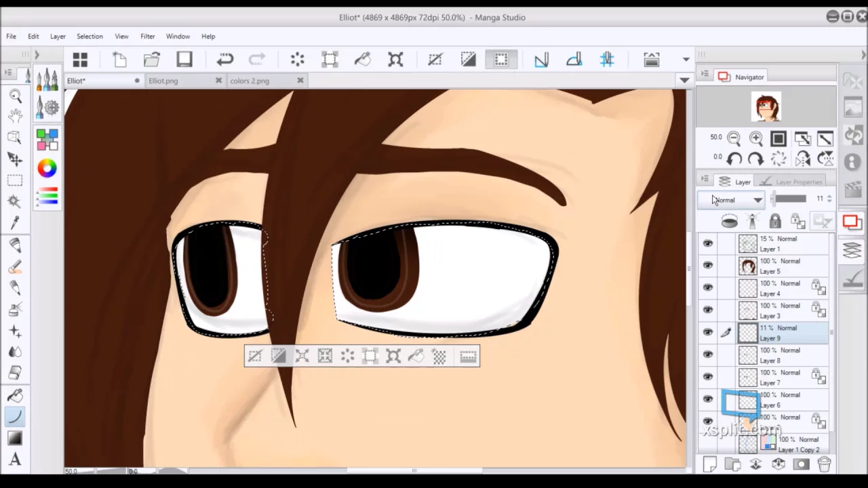The image size is (868, 488).
Task: Select the Eyedropper tool
Action: [x=15, y=222]
